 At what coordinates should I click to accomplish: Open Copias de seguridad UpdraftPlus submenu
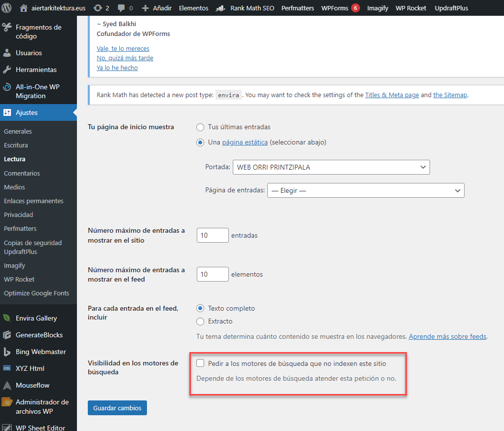click(x=33, y=247)
